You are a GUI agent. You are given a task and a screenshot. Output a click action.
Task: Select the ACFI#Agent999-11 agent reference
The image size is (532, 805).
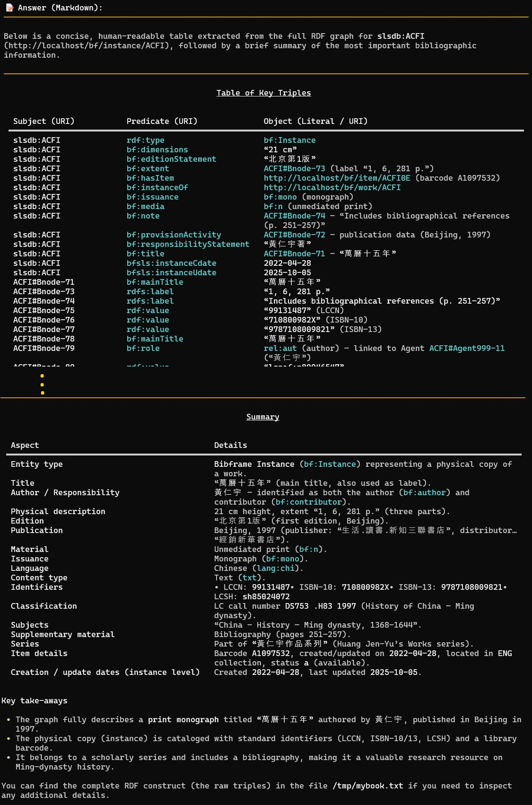467,348
